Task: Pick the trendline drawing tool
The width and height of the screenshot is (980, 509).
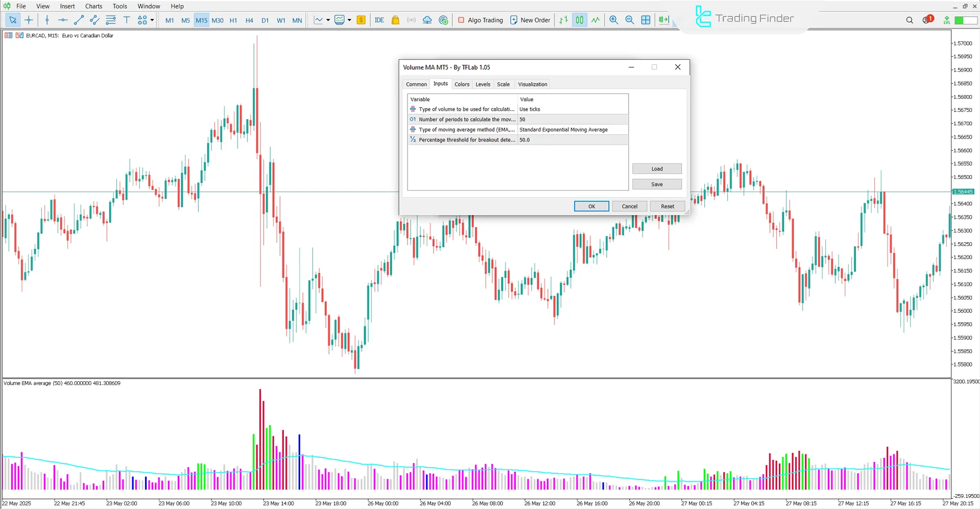Action: click(79, 20)
